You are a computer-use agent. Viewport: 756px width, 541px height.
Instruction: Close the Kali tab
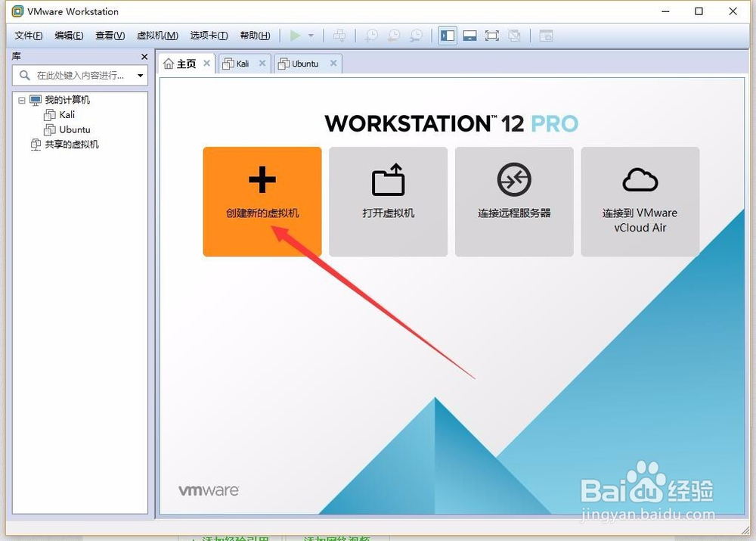(x=262, y=64)
